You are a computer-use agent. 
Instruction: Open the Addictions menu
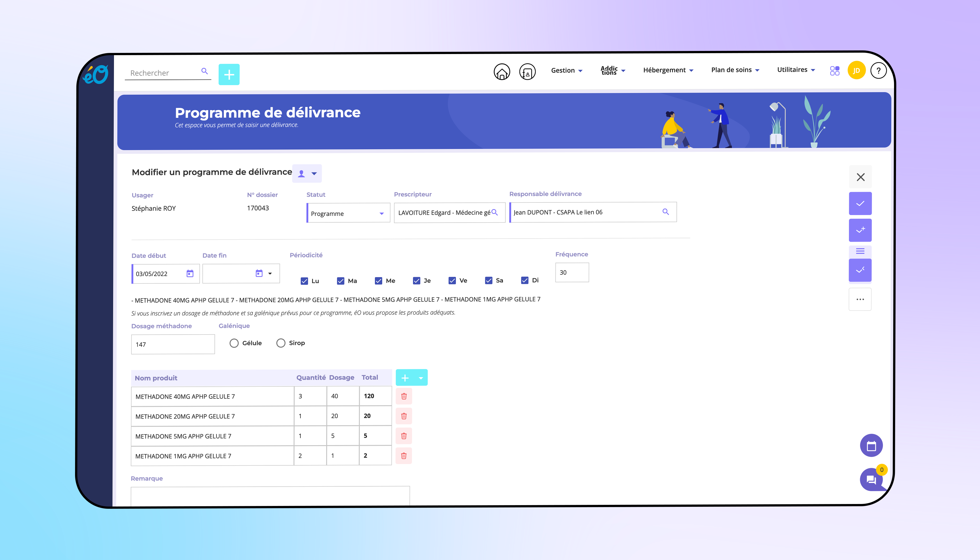[x=613, y=70]
